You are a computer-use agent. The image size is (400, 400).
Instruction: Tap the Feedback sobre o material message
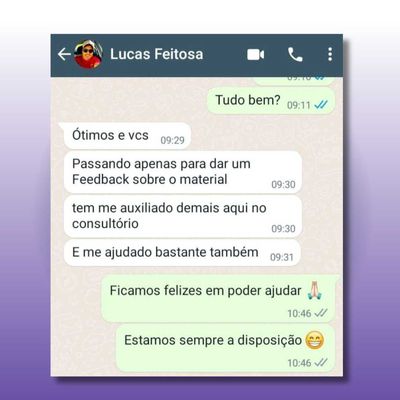[183, 172]
